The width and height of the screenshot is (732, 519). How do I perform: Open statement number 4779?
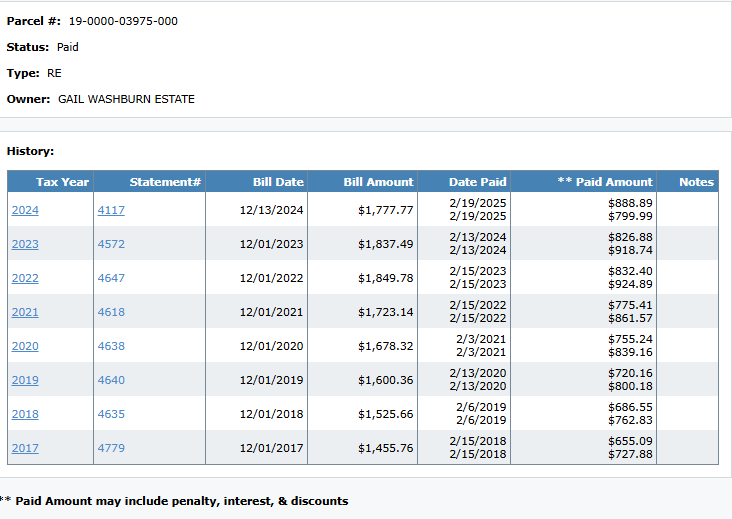tap(111, 448)
